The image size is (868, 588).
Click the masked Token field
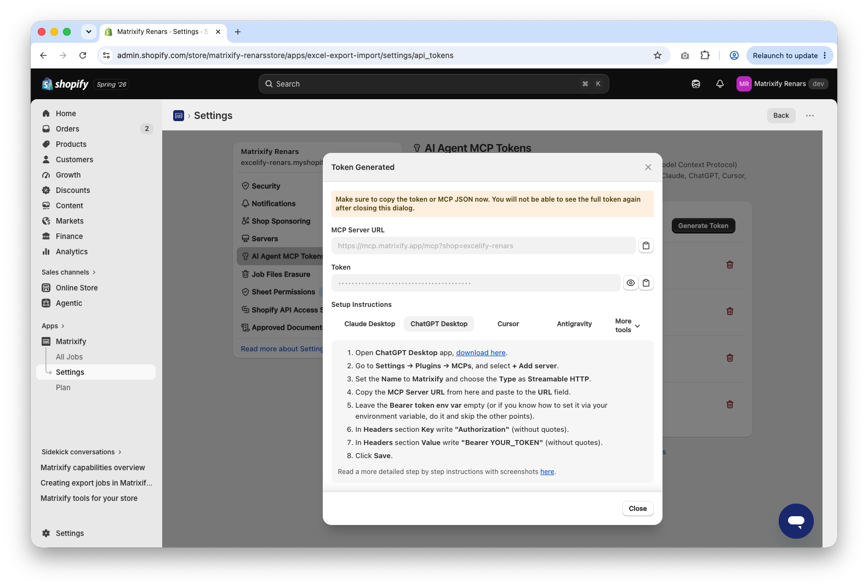(476, 283)
